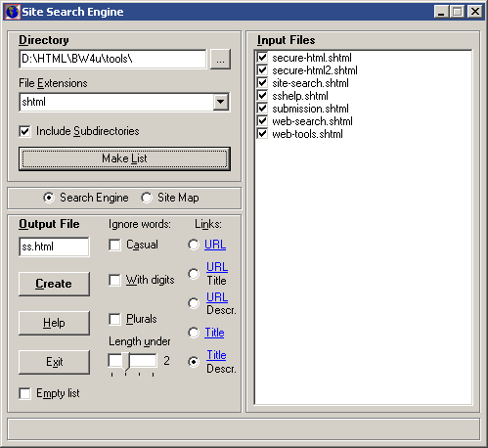Tick the Plurals checkbox
Image resolution: width=488 pixels, height=448 pixels.
tap(114, 319)
